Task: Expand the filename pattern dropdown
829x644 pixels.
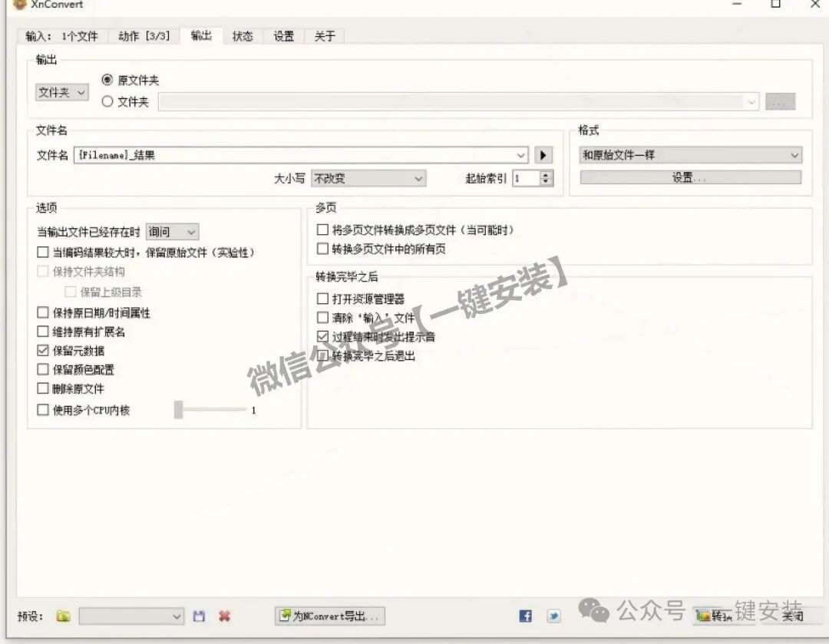Action: [x=520, y=156]
